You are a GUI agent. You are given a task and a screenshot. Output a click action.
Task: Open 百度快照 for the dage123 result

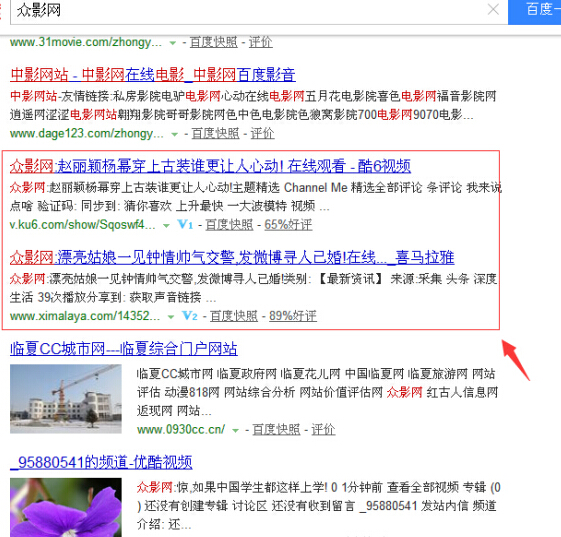pyautogui.click(x=215, y=133)
